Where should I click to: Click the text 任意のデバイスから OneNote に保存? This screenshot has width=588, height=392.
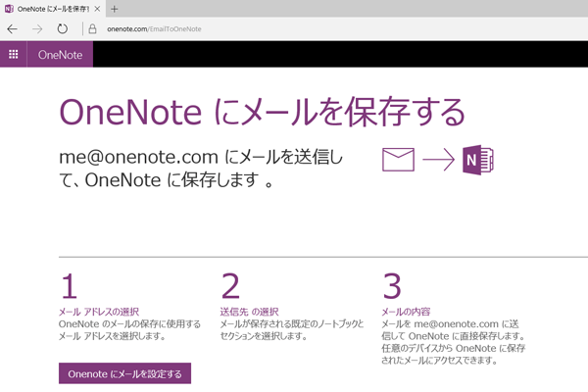(x=454, y=348)
